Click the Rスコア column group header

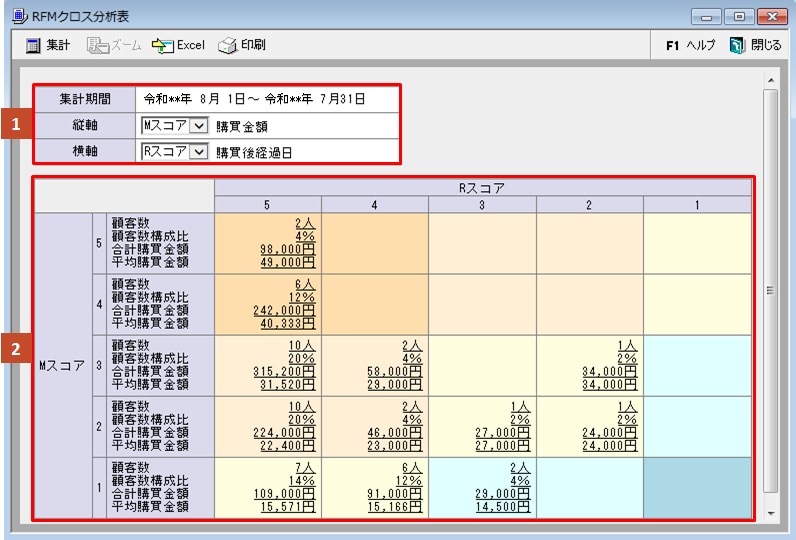point(482,188)
